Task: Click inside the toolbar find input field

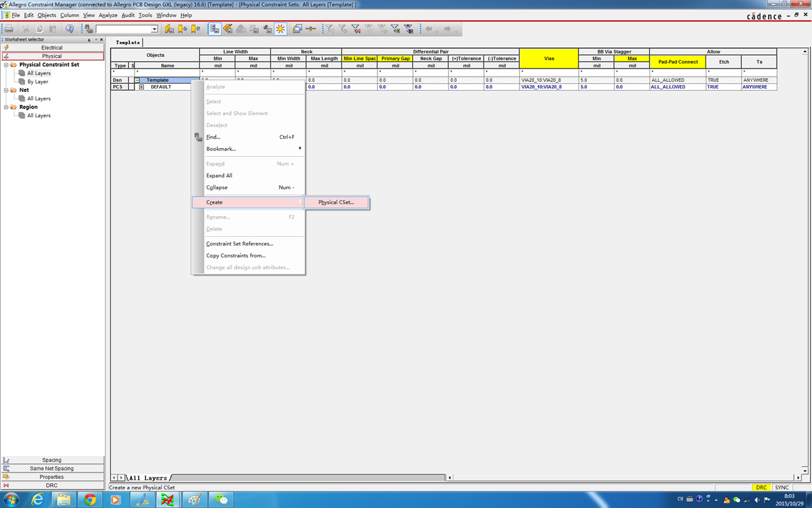Action: click(123, 29)
